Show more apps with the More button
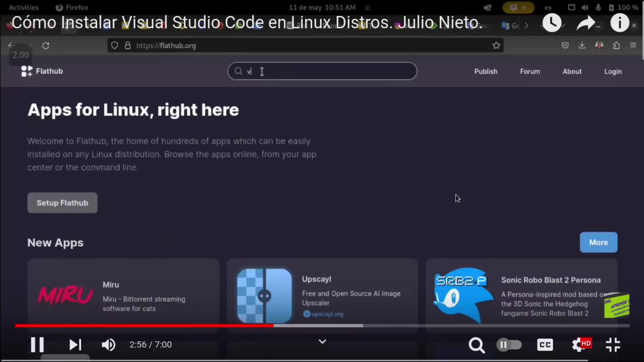The image size is (644, 362). click(x=598, y=242)
